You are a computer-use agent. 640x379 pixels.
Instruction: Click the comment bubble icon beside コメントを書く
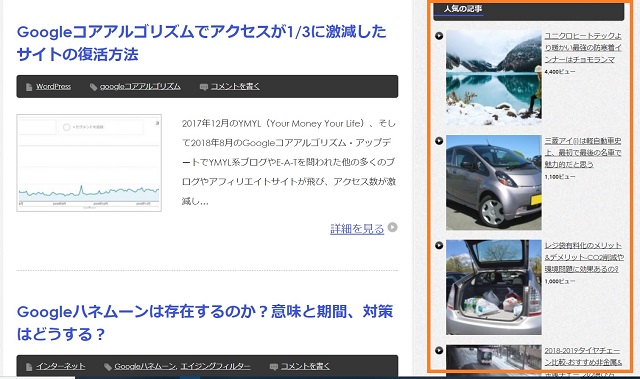[204, 87]
